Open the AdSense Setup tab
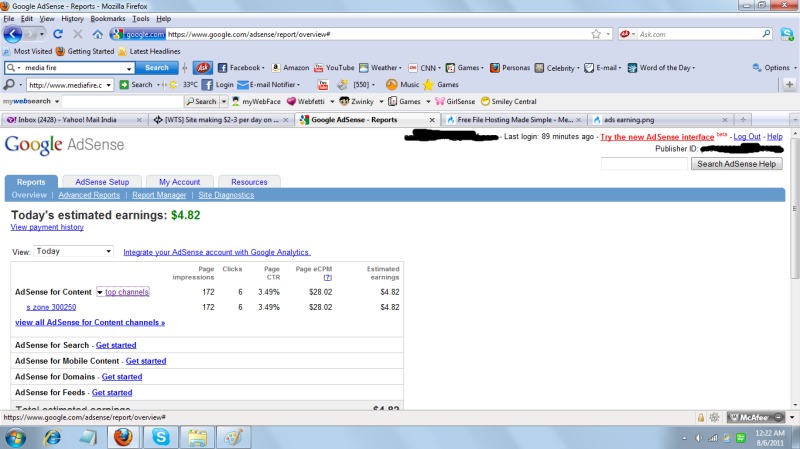This screenshot has height=449, width=800. (102, 182)
